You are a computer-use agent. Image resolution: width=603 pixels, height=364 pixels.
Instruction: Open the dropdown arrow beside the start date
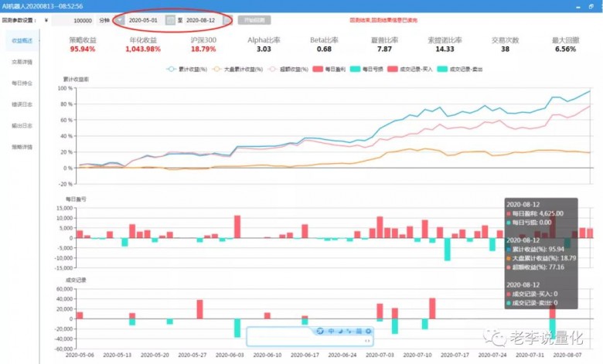[x=120, y=20]
